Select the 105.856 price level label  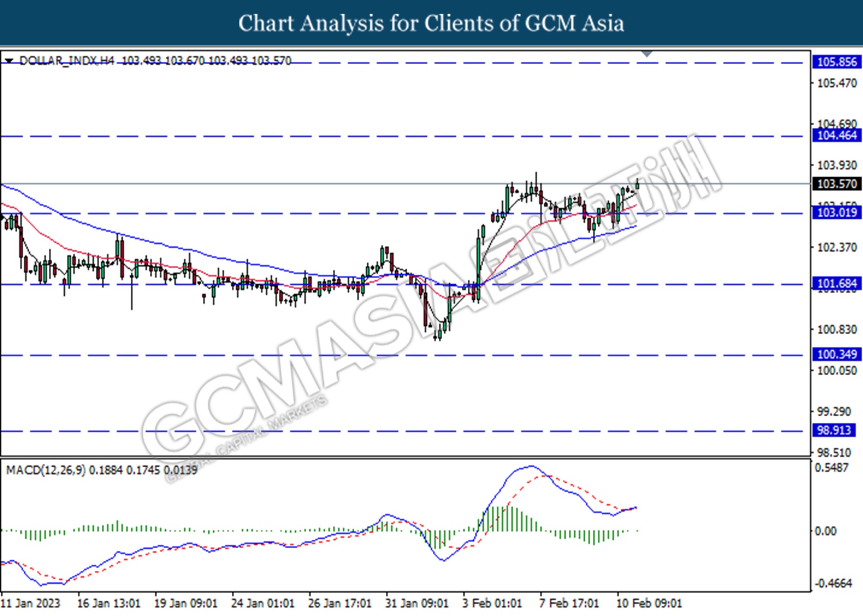tap(837, 62)
